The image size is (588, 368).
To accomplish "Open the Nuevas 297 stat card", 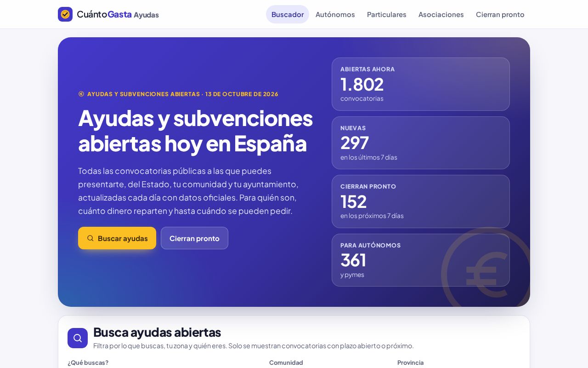I will pos(421,143).
